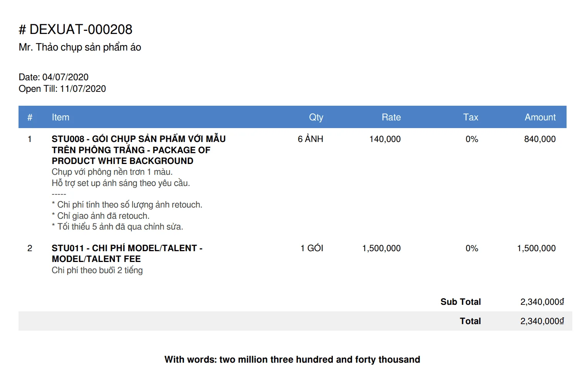
Task: Click the Date 04/07/2020 text
Action: (x=54, y=77)
